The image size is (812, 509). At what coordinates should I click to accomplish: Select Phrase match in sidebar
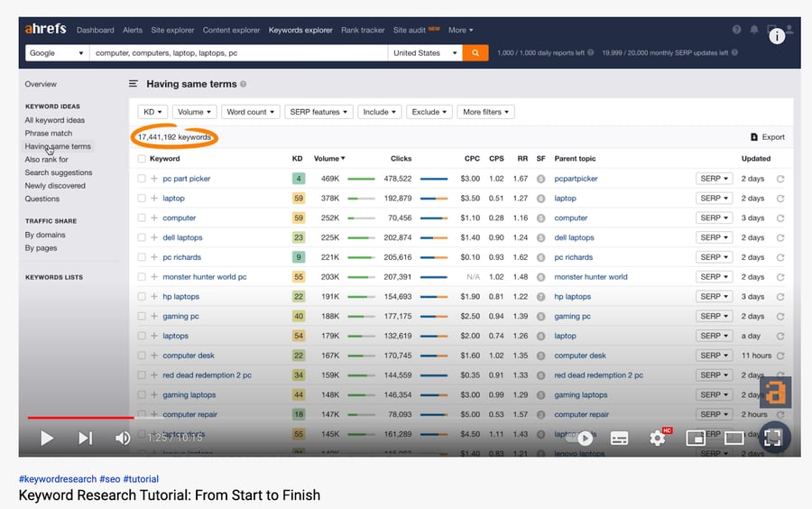(x=49, y=134)
